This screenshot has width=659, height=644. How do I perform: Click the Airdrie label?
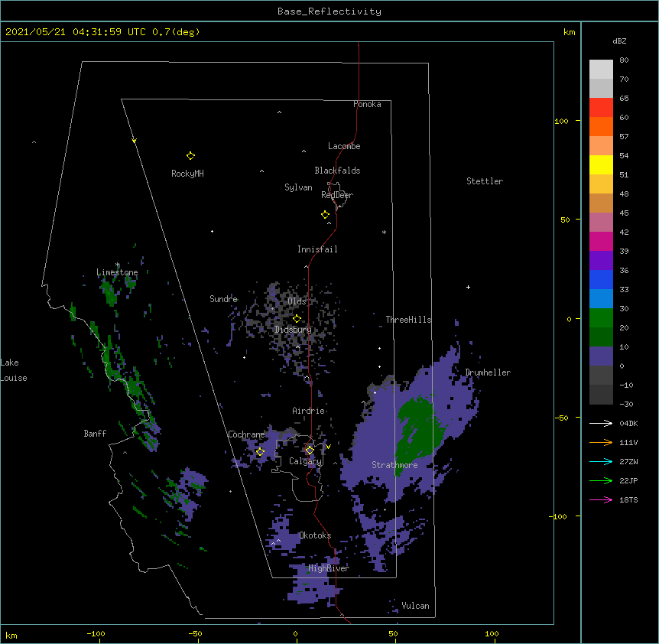point(309,411)
